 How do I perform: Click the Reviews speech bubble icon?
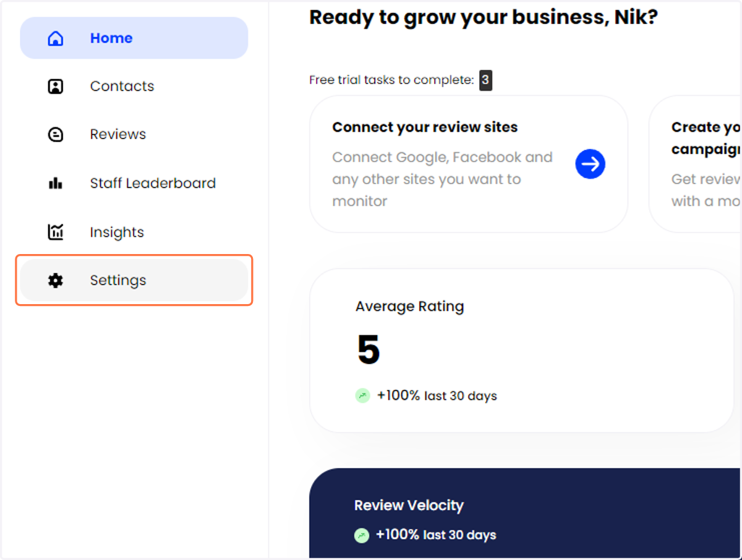click(x=56, y=135)
